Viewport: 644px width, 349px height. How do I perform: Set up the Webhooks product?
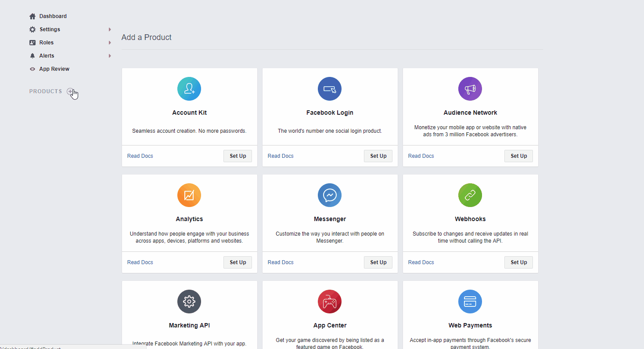(518, 262)
